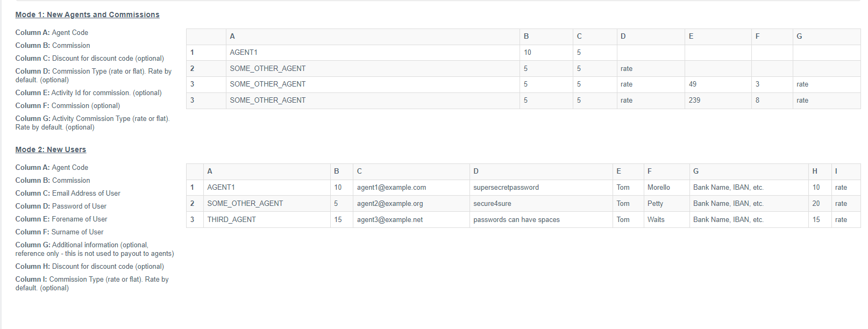Click the AGENT1 cell in the Mode 1 table
This screenshot has width=868, height=329.
click(x=373, y=53)
